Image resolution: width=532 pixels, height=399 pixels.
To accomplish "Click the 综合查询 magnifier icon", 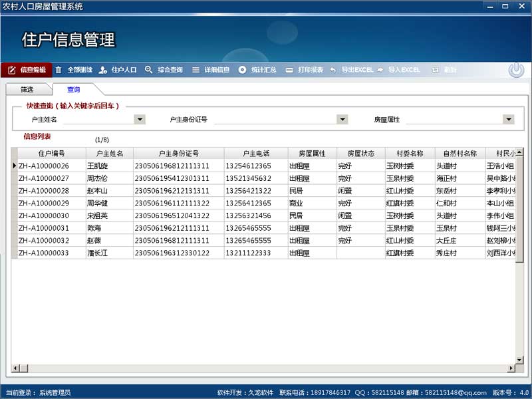I will (x=149, y=70).
